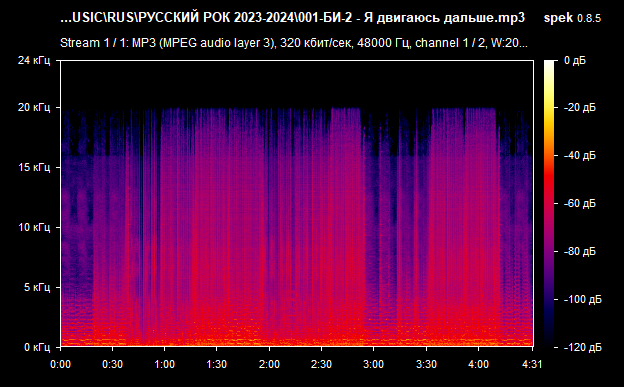Click the '5 кГц' frequency axis label
624x387 pixels.
(x=37, y=287)
